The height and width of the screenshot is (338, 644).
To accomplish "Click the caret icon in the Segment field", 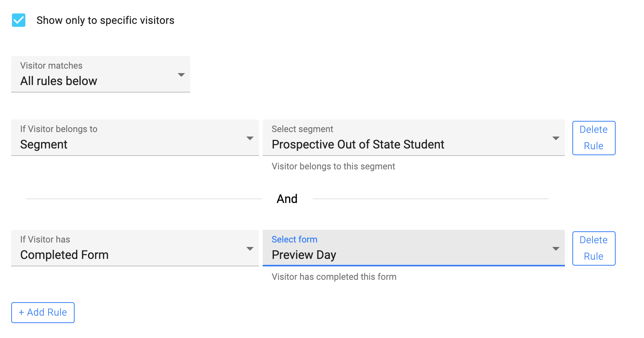I will click(250, 138).
